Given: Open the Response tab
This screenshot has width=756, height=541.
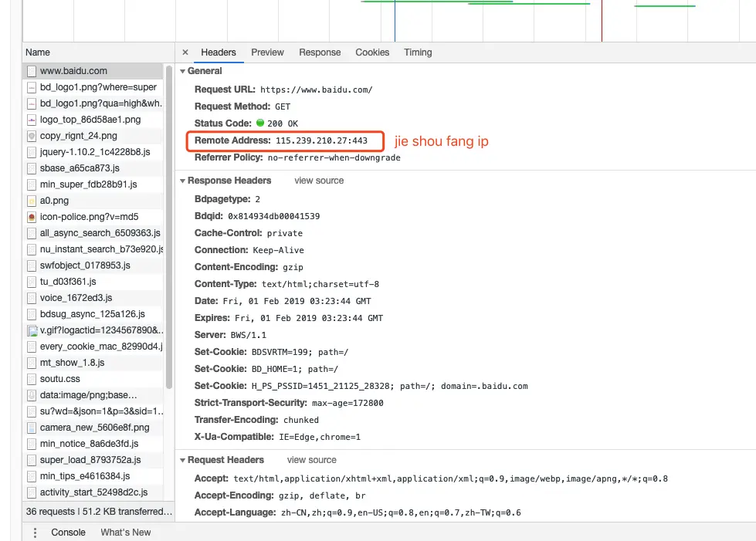Looking at the screenshot, I should pyautogui.click(x=320, y=52).
